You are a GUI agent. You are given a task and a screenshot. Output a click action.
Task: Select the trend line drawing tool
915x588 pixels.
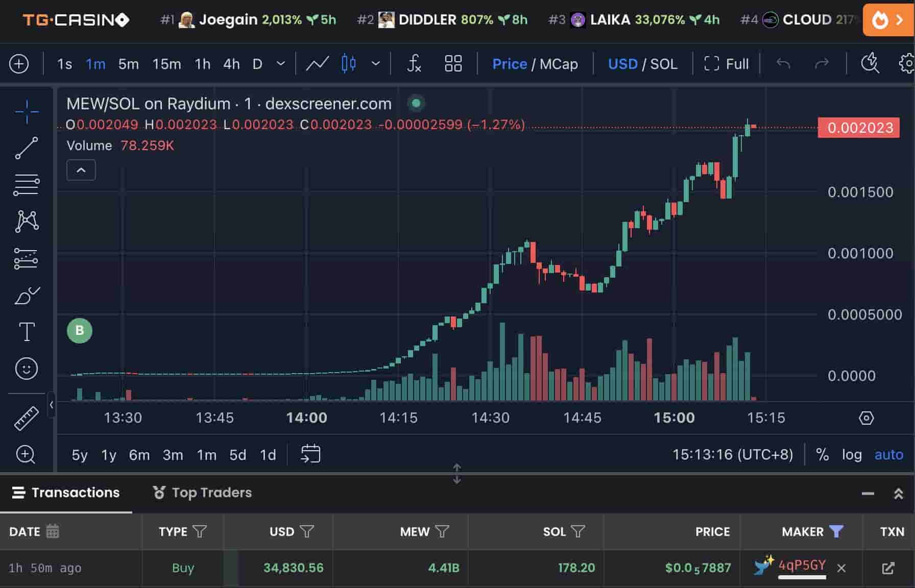tap(27, 148)
